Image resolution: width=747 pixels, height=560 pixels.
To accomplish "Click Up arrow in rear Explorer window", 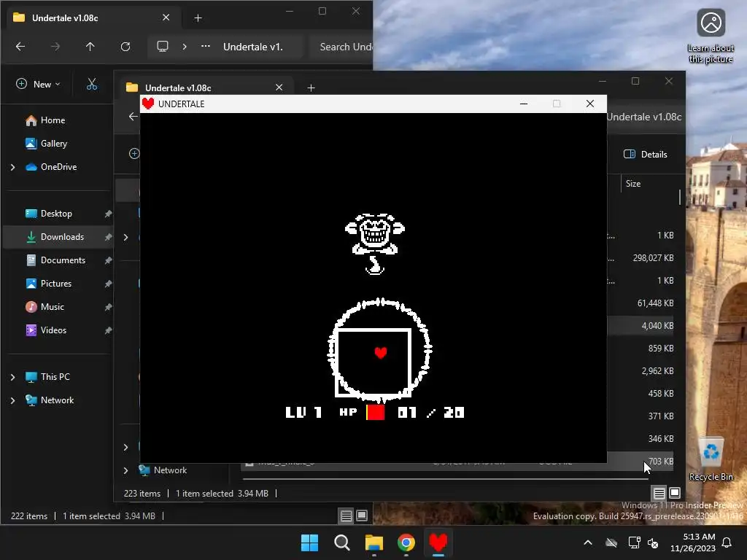I will [90, 47].
